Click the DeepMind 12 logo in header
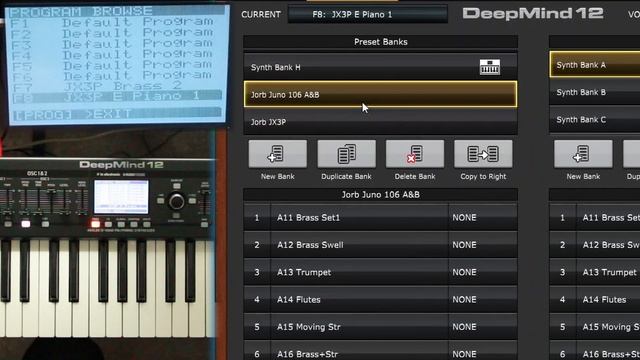 (x=533, y=13)
